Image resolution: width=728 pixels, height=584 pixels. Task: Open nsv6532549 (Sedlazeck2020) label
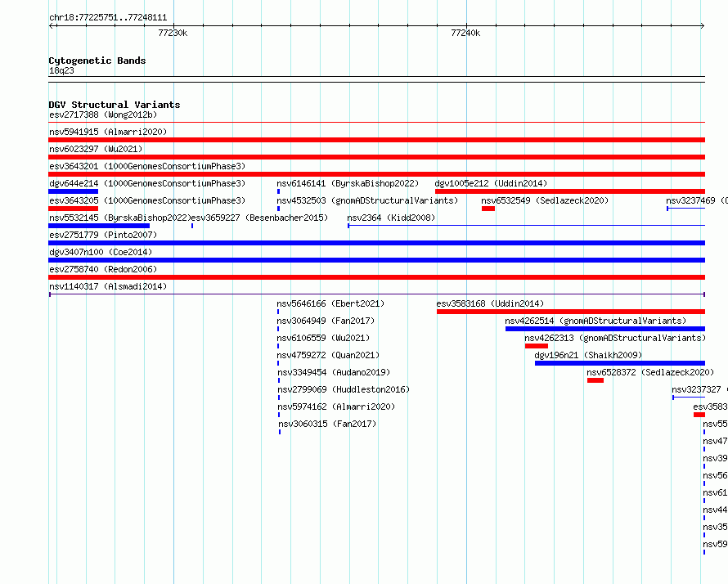[x=545, y=200]
